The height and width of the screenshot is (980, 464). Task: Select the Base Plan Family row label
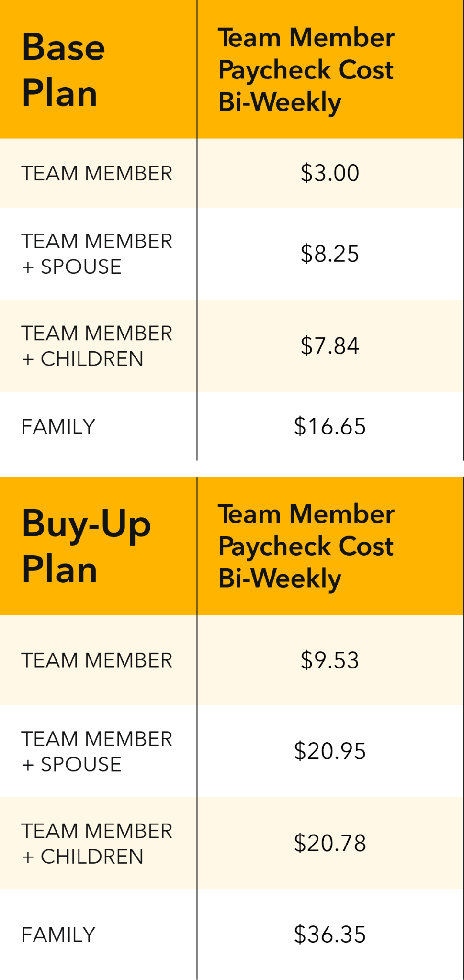(x=58, y=426)
